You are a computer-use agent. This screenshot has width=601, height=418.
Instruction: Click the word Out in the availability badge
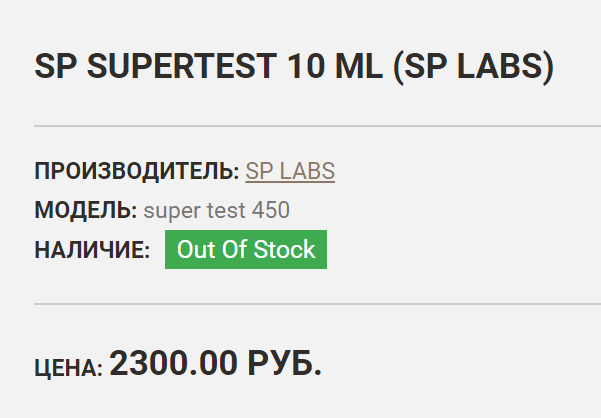tap(195, 250)
